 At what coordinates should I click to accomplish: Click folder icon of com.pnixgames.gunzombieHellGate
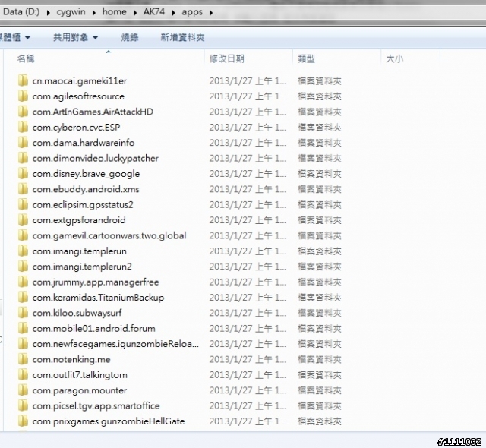pos(24,421)
